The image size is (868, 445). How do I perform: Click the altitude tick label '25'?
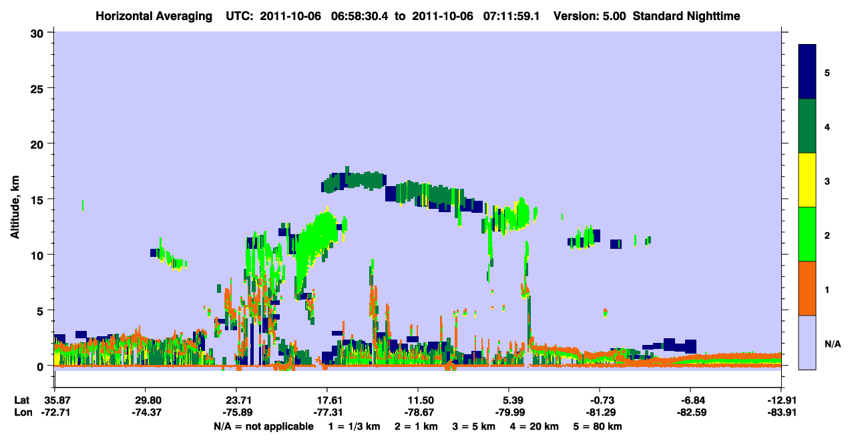tap(39, 88)
